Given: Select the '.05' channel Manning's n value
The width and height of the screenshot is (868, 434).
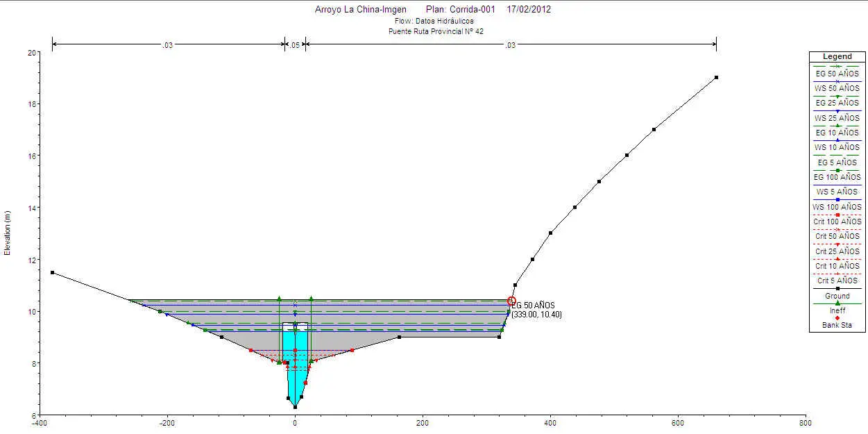Looking at the screenshot, I should click(295, 45).
